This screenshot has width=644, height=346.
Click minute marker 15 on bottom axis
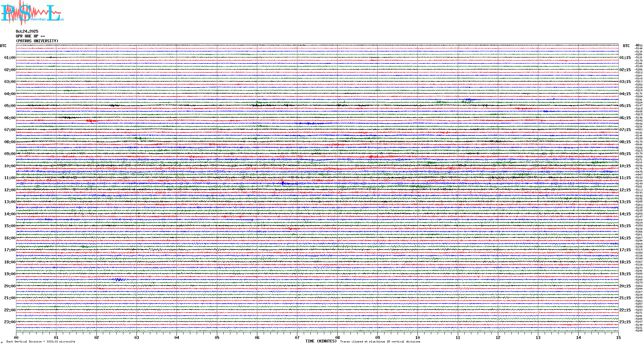[618, 338]
